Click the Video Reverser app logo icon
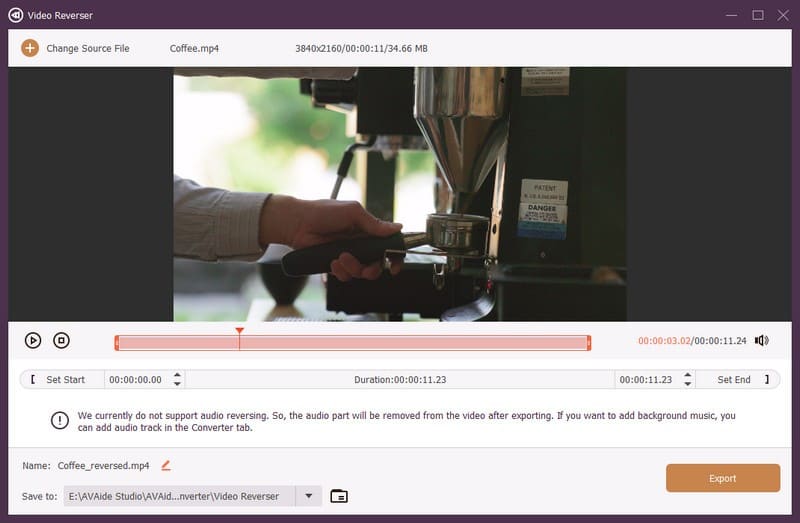 (15, 15)
